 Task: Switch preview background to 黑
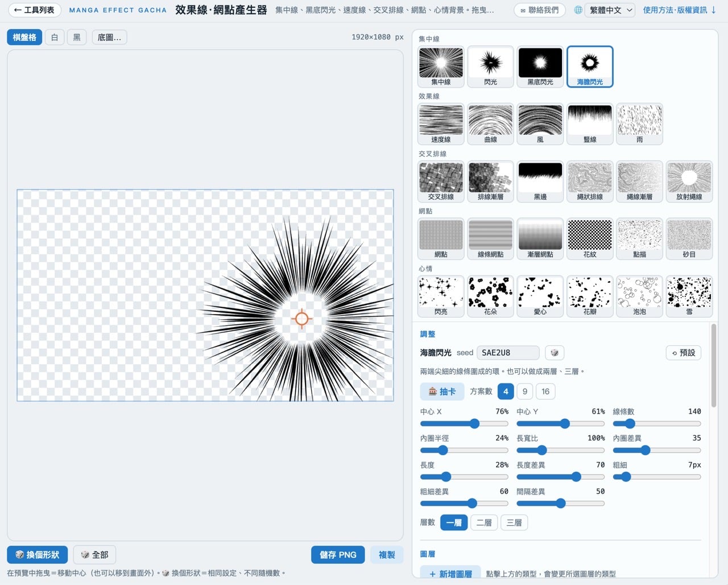click(77, 38)
